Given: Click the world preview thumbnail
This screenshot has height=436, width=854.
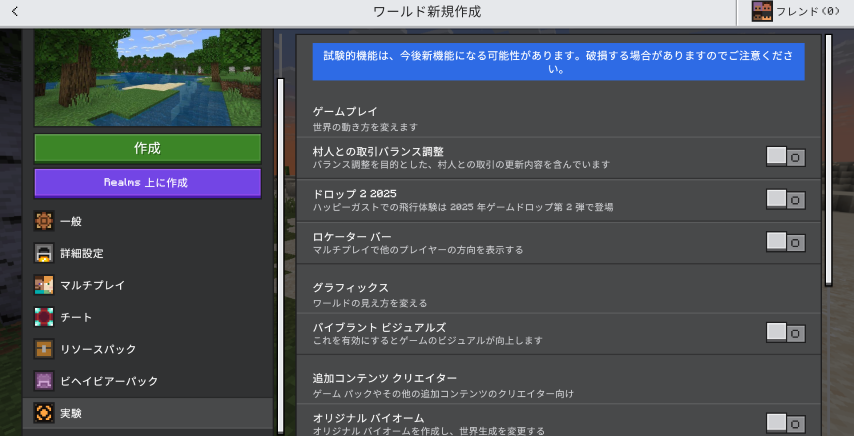Looking at the screenshot, I should pyautogui.click(x=148, y=77).
